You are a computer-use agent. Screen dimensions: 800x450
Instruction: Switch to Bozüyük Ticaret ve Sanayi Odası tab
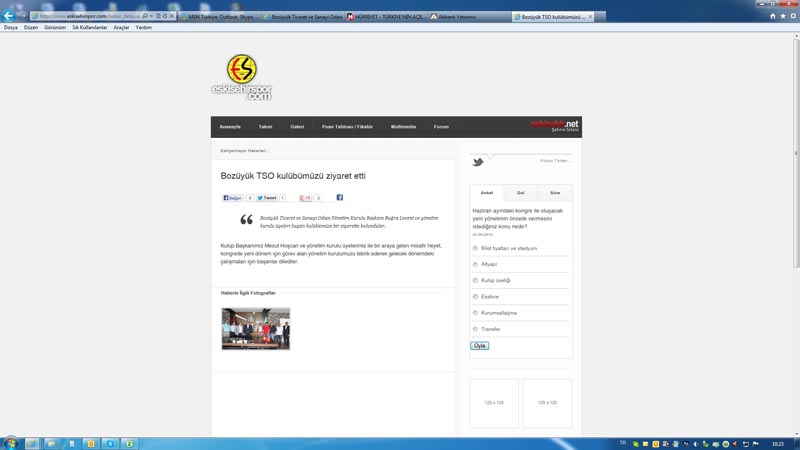click(303, 17)
